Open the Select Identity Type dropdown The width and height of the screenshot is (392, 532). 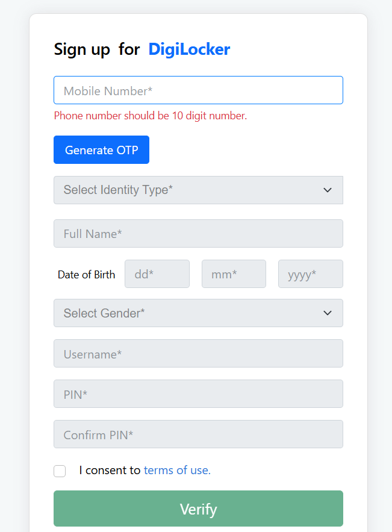tap(187, 190)
